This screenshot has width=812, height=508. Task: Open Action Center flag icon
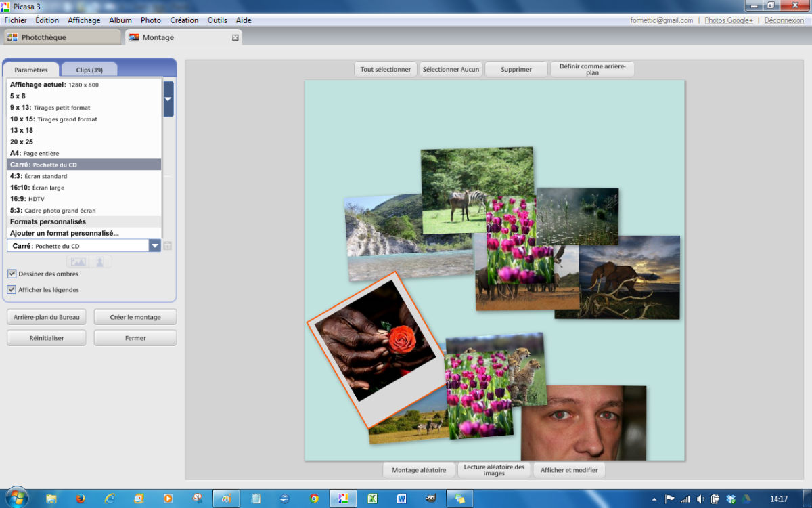click(x=670, y=499)
